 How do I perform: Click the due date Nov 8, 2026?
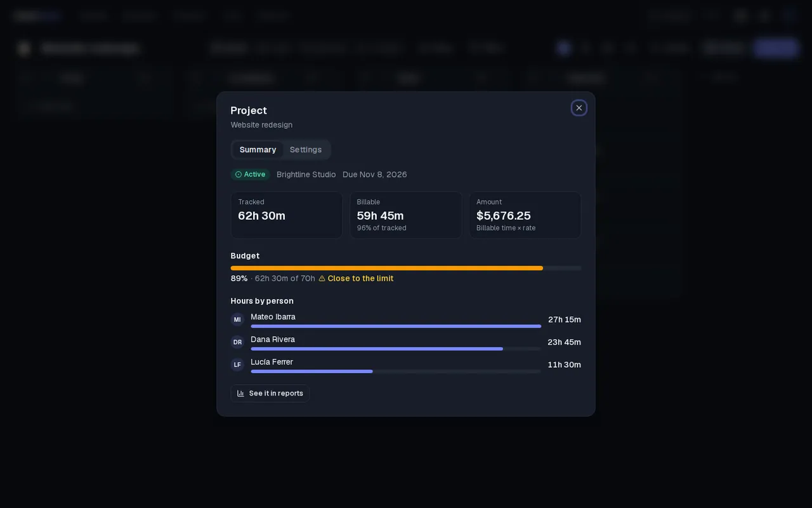point(375,175)
